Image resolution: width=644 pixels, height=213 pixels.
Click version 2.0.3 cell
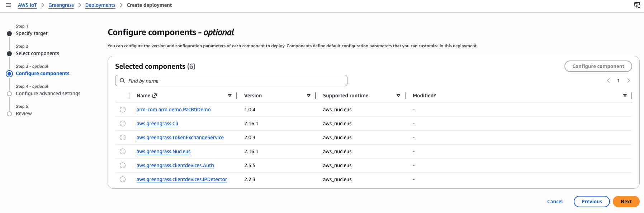250,137
